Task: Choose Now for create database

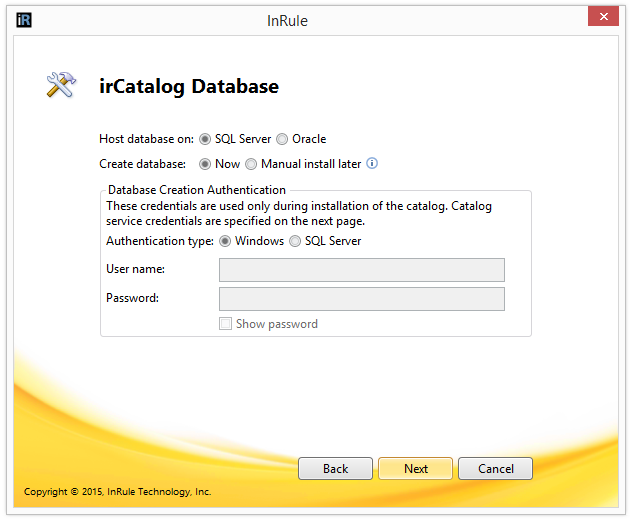Action: point(205,164)
